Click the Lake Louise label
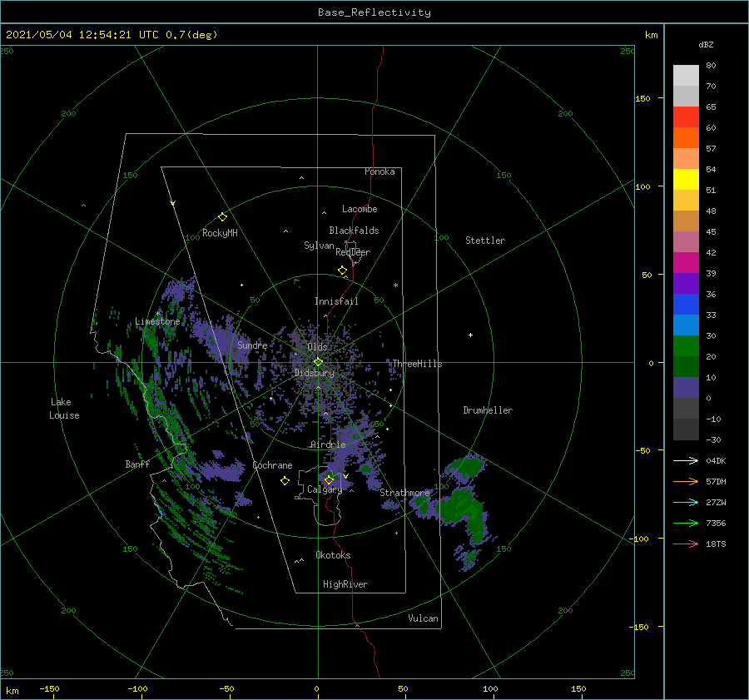The width and height of the screenshot is (749, 700). coord(64,409)
